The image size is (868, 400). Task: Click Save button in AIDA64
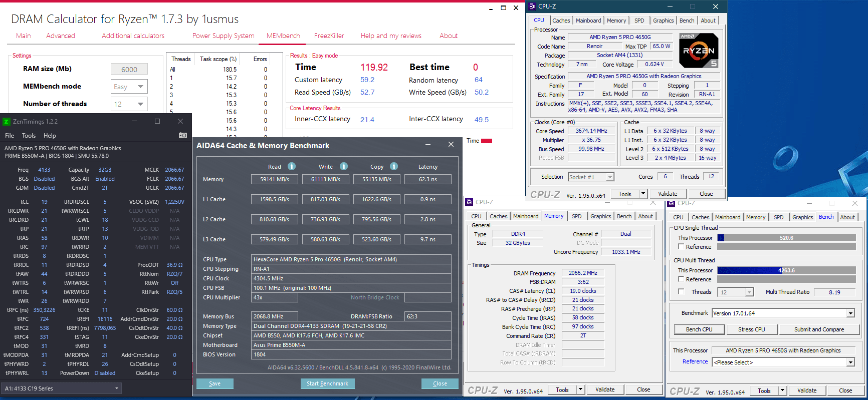(214, 383)
